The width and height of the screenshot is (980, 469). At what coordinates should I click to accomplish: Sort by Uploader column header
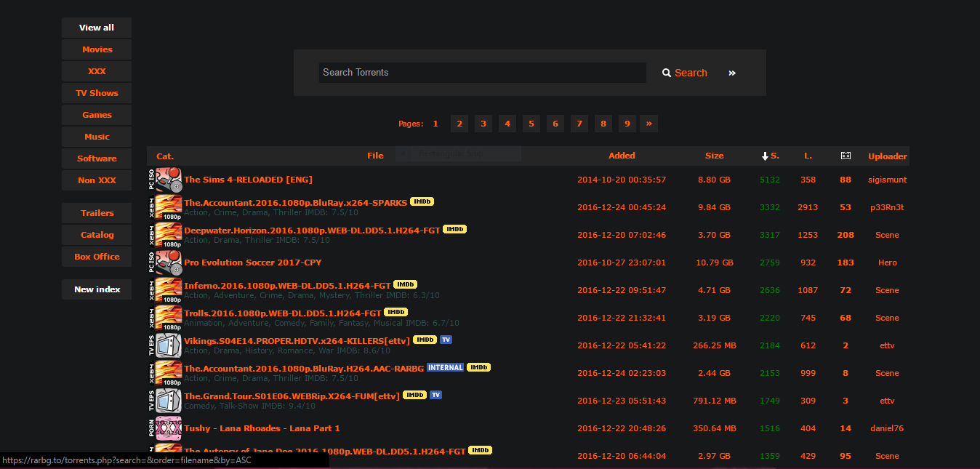[888, 156]
